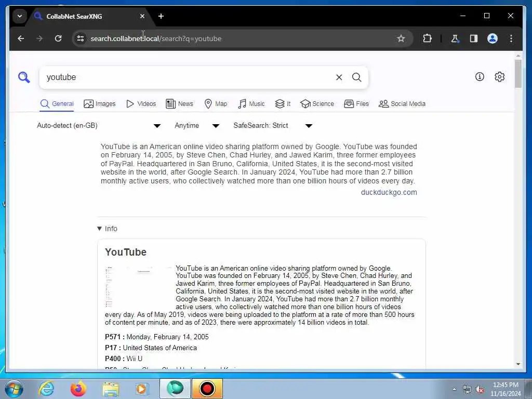Toggle the browser side panel
The image size is (532, 399).
click(474, 38)
